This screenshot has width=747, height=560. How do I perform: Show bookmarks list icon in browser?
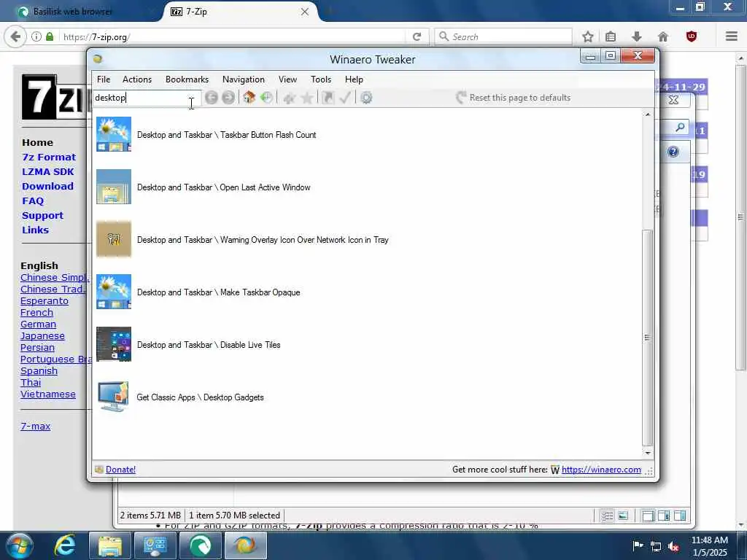[x=611, y=36]
